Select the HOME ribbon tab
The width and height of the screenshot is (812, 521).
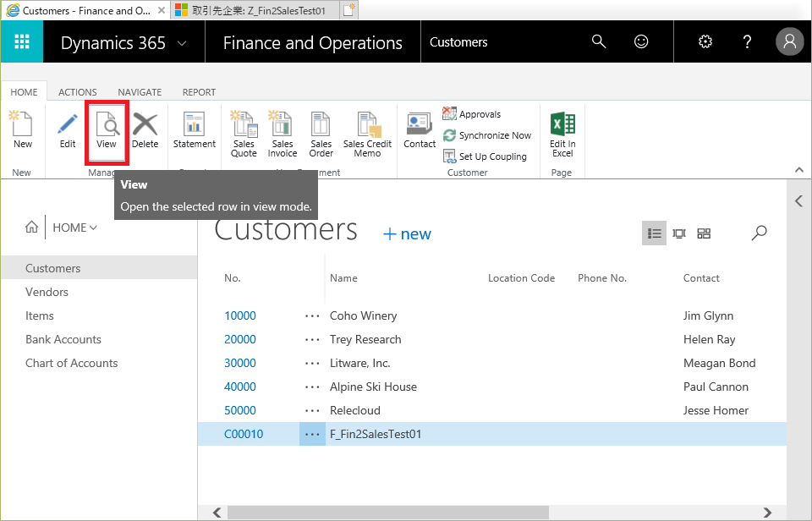coord(24,91)
